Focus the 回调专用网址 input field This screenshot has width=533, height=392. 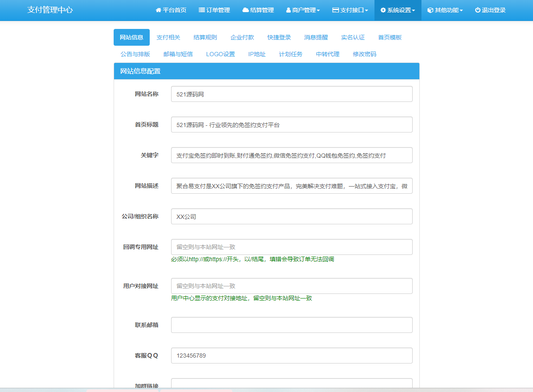click(291, 247)
